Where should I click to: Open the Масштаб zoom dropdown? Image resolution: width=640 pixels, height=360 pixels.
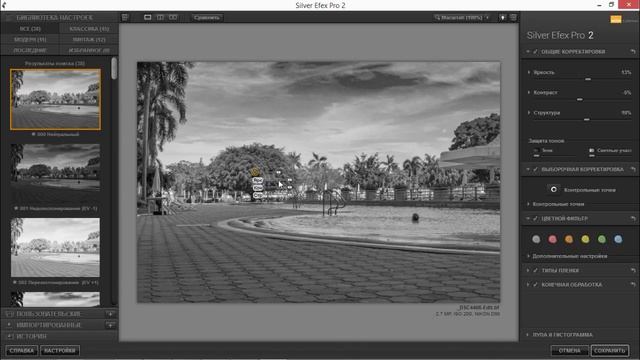pyautogui.click(x=463, y=18)
